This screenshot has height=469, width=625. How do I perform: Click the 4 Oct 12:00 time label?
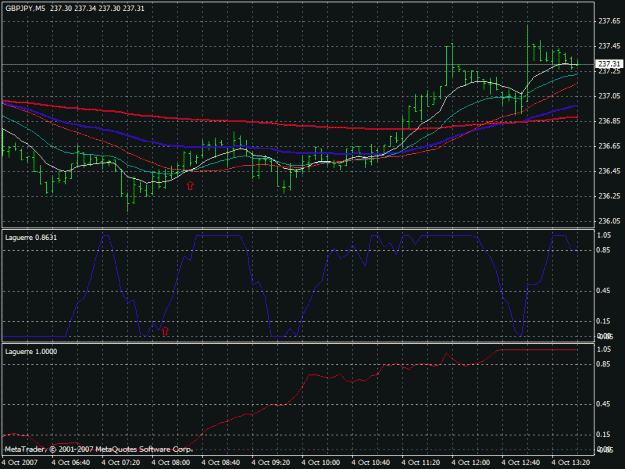pos(471,463)
